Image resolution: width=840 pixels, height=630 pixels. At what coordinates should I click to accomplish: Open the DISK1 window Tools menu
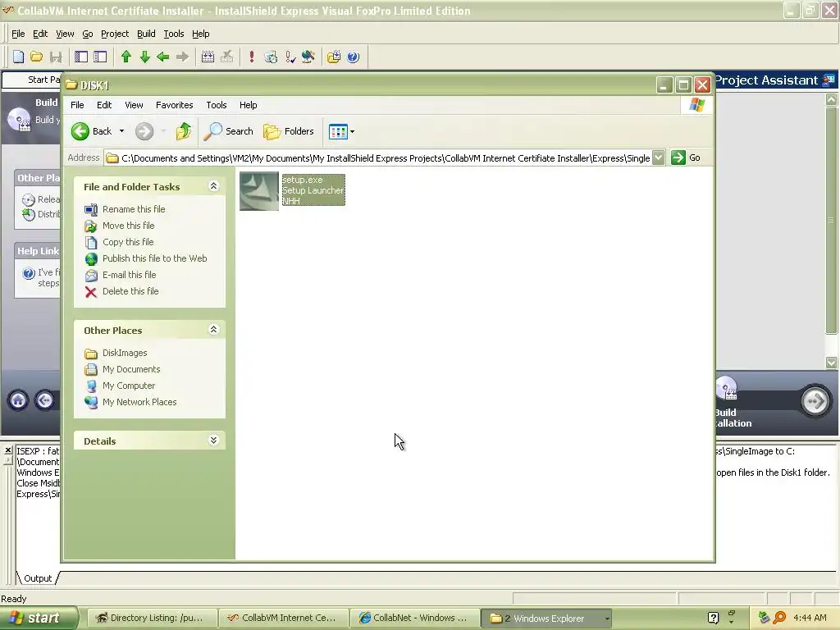tap(217, 105)
